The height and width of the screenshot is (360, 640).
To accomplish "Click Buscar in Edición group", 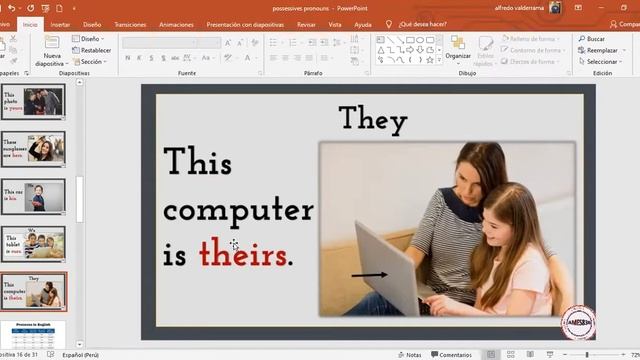I will coord(591,39).
